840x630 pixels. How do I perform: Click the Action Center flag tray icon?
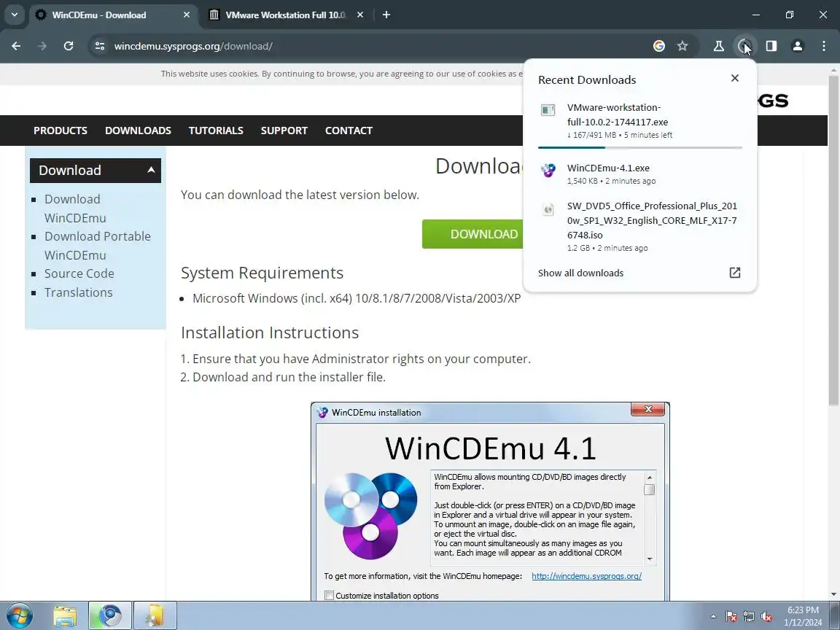731,617
